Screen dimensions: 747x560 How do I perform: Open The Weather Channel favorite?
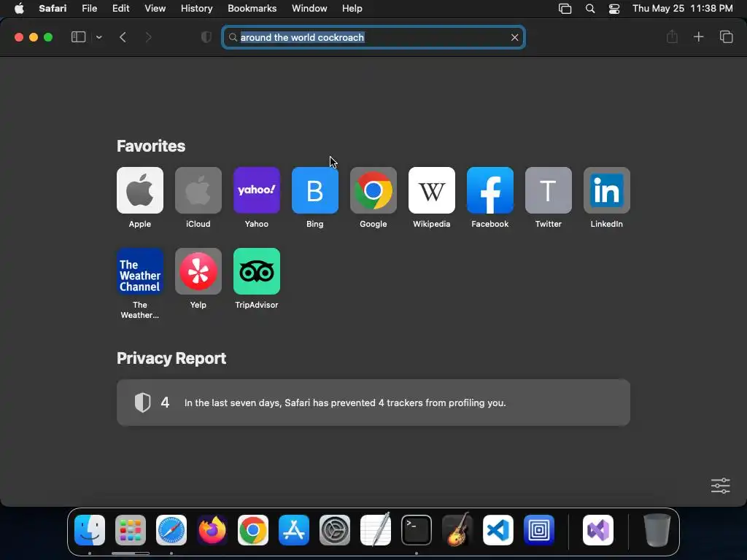(x=139, y=271)
